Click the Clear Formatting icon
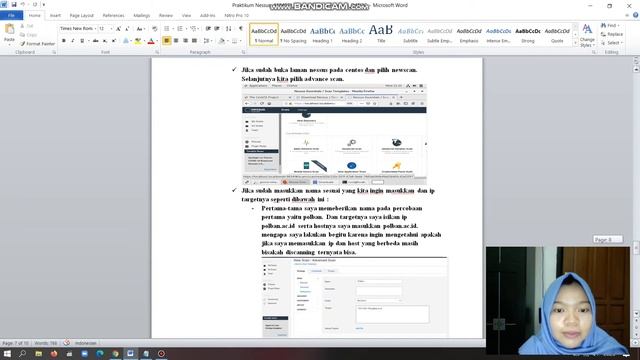This screenshot has width=640, height=360. 155,29
